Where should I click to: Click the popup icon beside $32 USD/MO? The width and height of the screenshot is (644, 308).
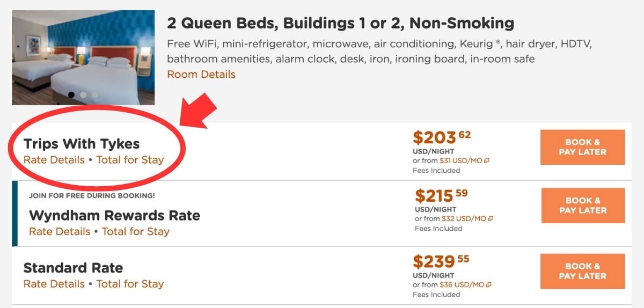pyautogui.click(x=491, y=219)
